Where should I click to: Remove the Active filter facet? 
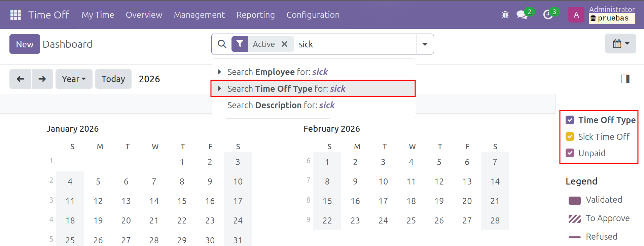coord(284,44)
